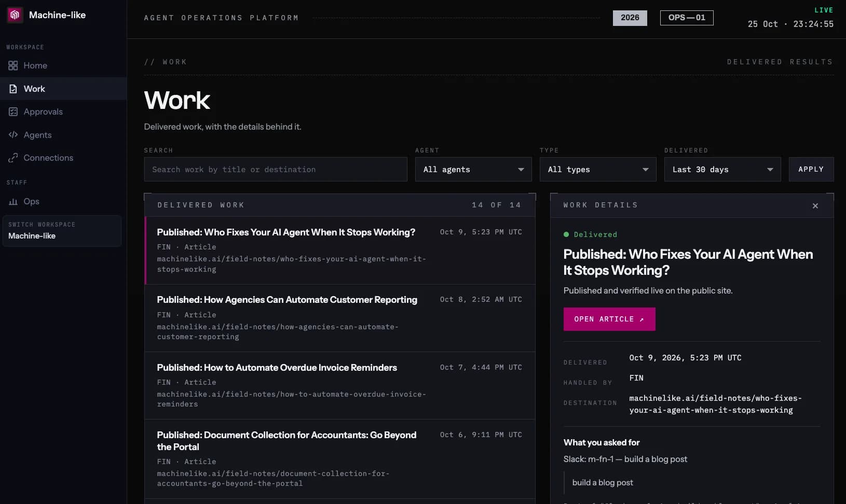Click the 2026 badge button
The image size is (846, 504).
pyautogui.click(x=630, y=18)
